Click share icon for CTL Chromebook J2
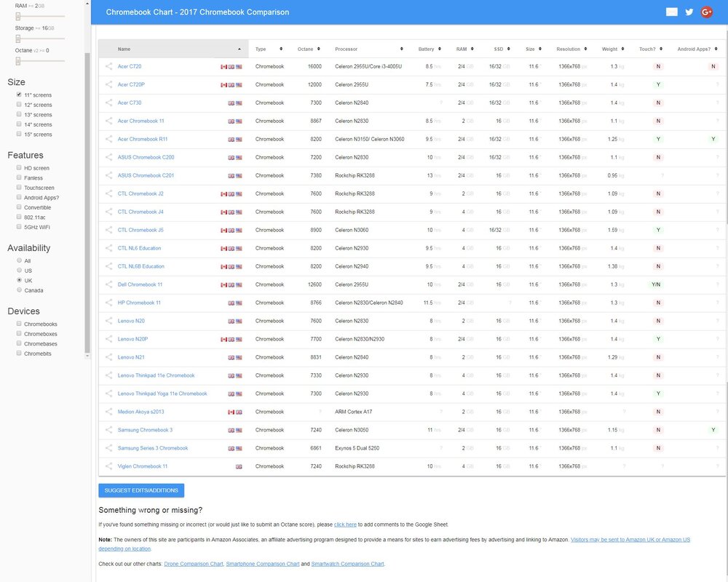 108,194
